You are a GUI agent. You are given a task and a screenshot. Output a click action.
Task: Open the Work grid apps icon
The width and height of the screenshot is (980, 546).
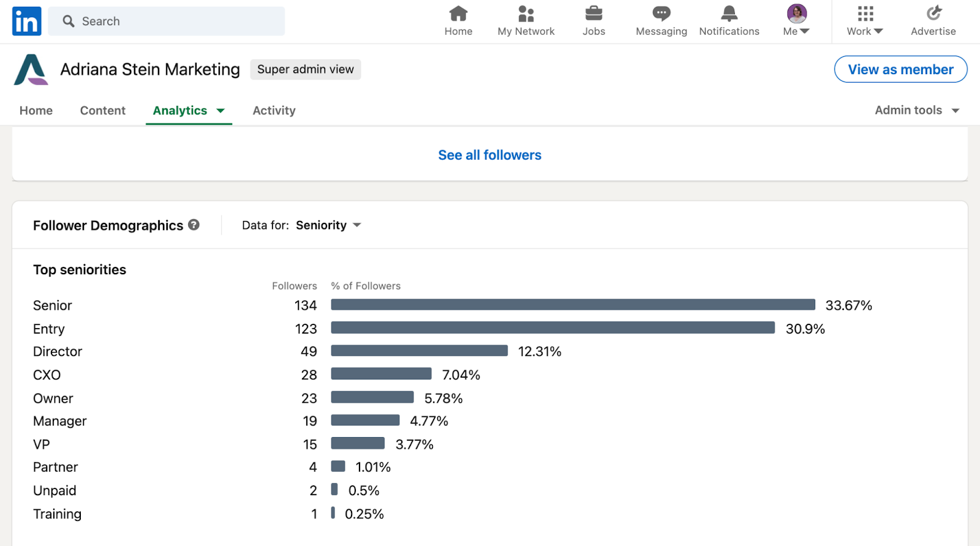tap(865, 13)
